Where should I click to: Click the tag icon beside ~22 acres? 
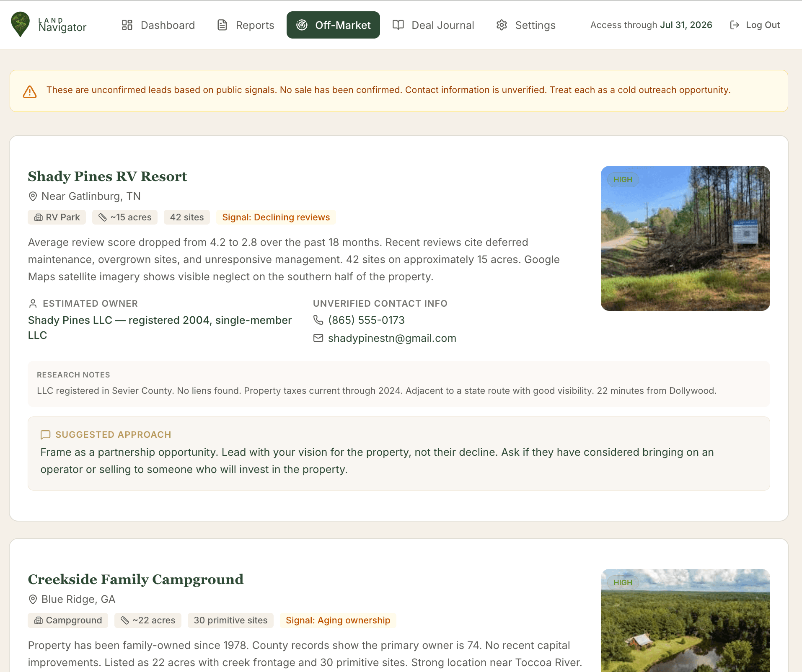pyautogui.click(x=125, y=620)
